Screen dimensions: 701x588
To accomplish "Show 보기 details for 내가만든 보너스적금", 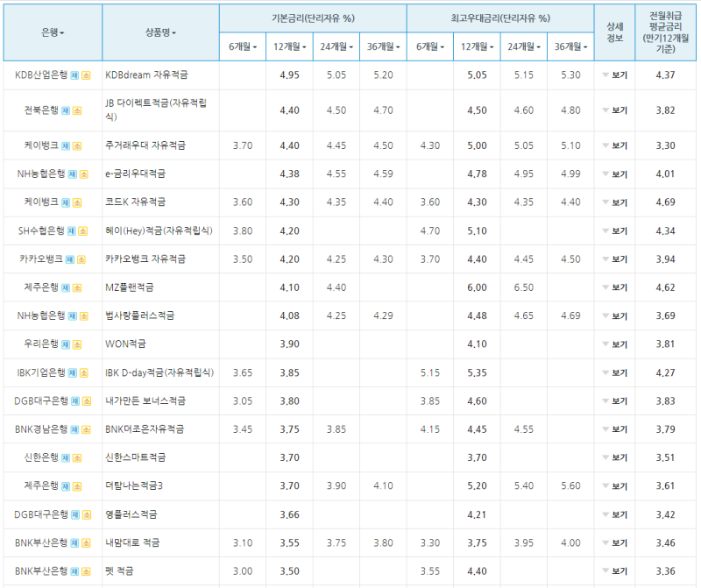I will tap(615, 401).
